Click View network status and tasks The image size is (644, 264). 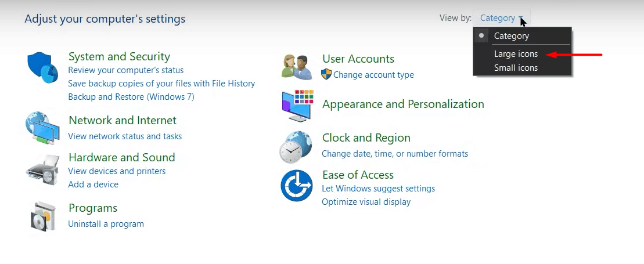pos(125,136)
